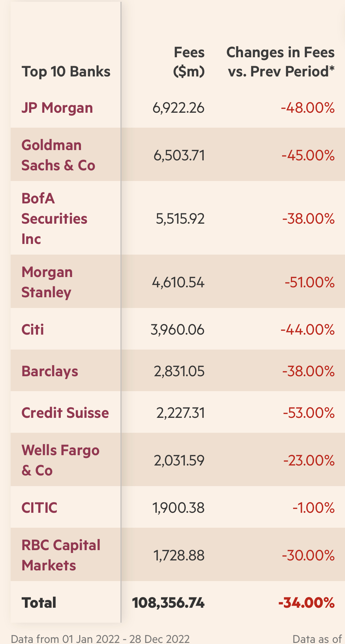
Task: Click the Changes in Fees column header
Action: [280, 62]
